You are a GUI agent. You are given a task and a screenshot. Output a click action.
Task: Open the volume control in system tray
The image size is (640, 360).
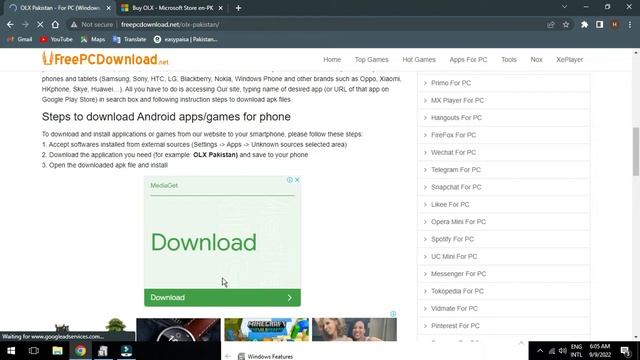click(563, 351)
